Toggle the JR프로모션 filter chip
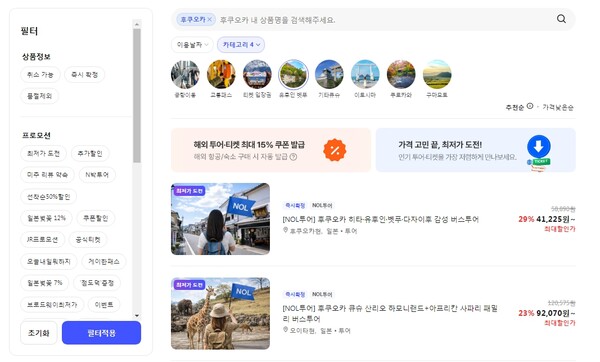Image resolution: width=600 pixels, height=362 pixels. pos(42,240)
